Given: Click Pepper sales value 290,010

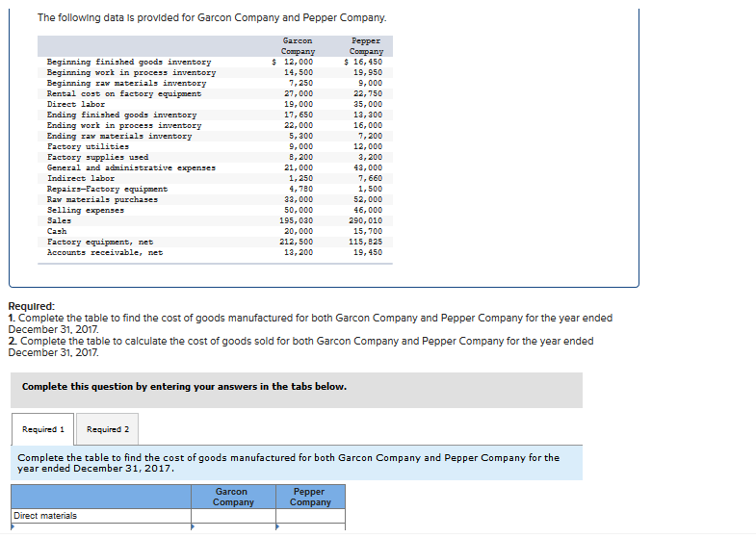Looking at the screenshot, I should click(365, 221).
